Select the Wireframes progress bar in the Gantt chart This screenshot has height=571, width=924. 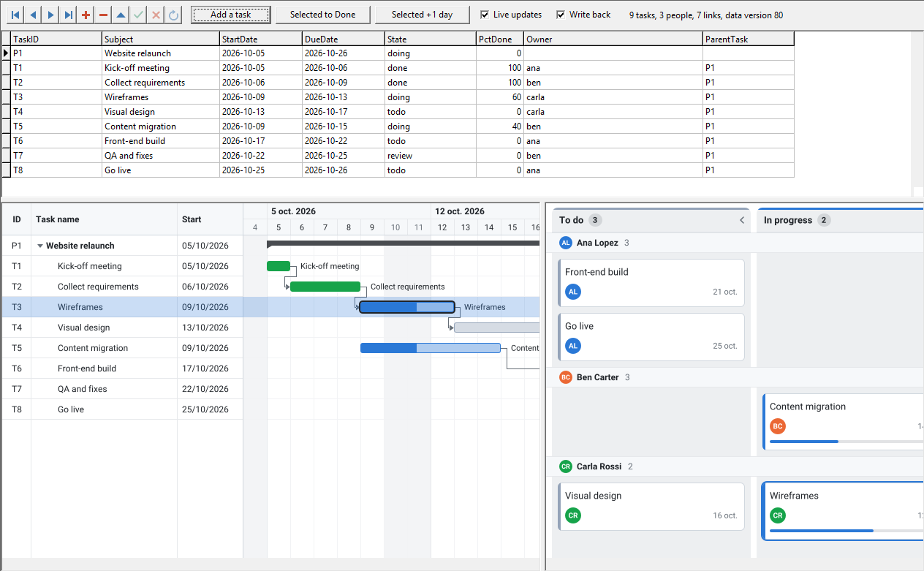407,307
